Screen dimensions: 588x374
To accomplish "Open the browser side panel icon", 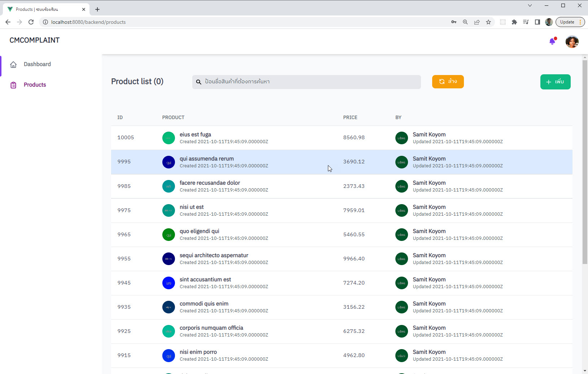I will 537,22.
